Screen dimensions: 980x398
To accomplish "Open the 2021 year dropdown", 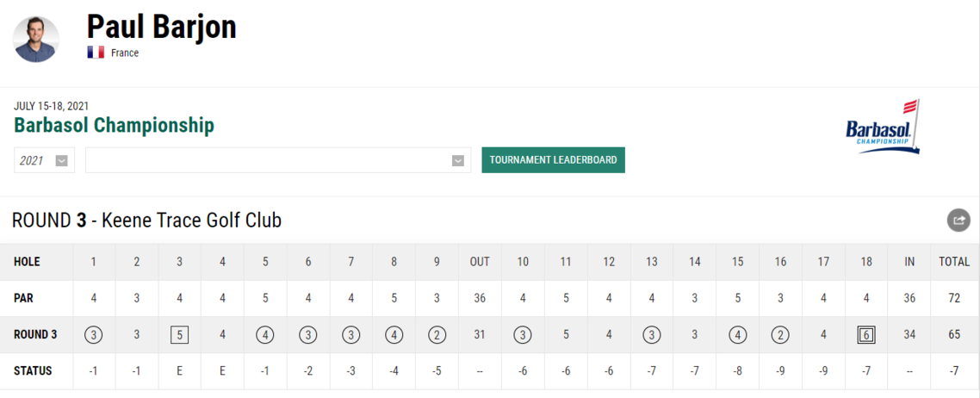I will click(x=44, y=160).
